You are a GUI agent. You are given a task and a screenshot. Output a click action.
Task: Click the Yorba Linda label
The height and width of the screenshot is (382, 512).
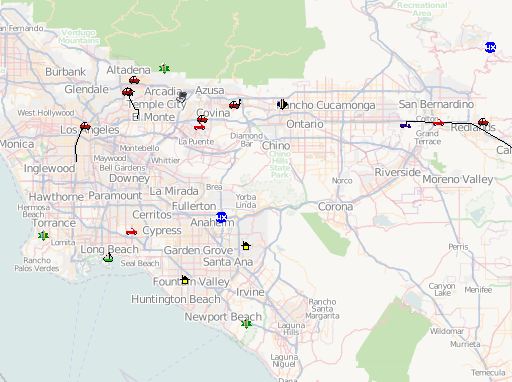246,201
